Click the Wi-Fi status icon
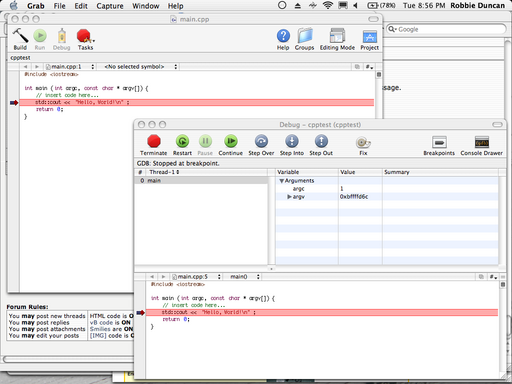512x384 pixels. (x=328, y=5)
